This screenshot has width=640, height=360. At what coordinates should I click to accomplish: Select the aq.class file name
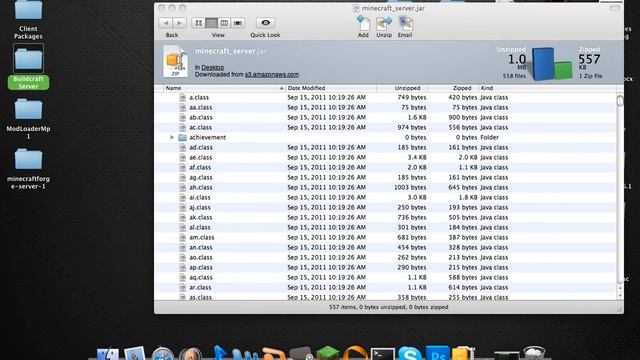pyautogui.click(x=200, y=278)
